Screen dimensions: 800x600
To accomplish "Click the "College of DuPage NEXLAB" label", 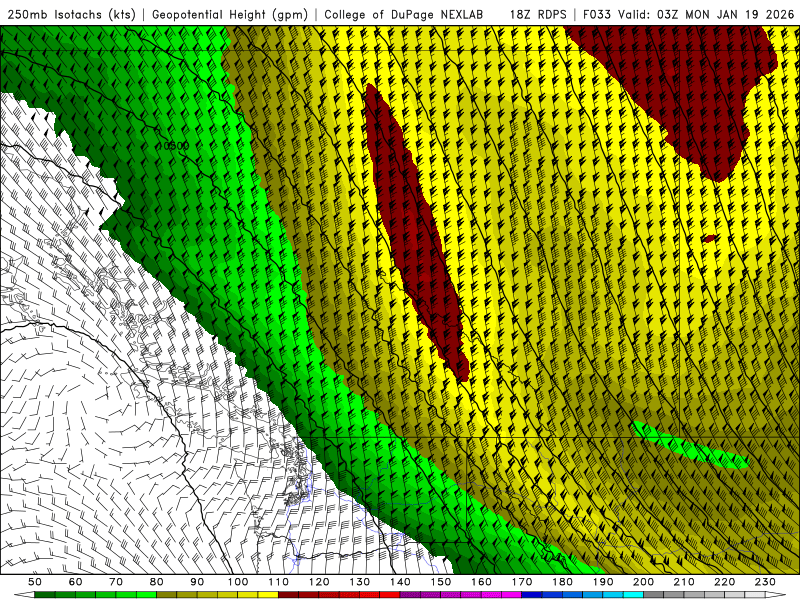I will [x=403, y=14].
